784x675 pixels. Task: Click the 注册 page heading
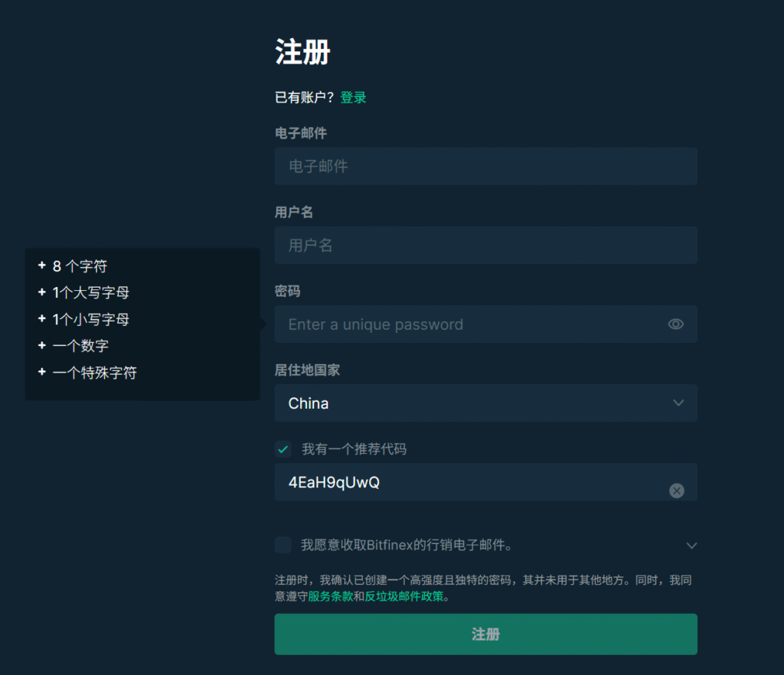[x=302, y=52]
